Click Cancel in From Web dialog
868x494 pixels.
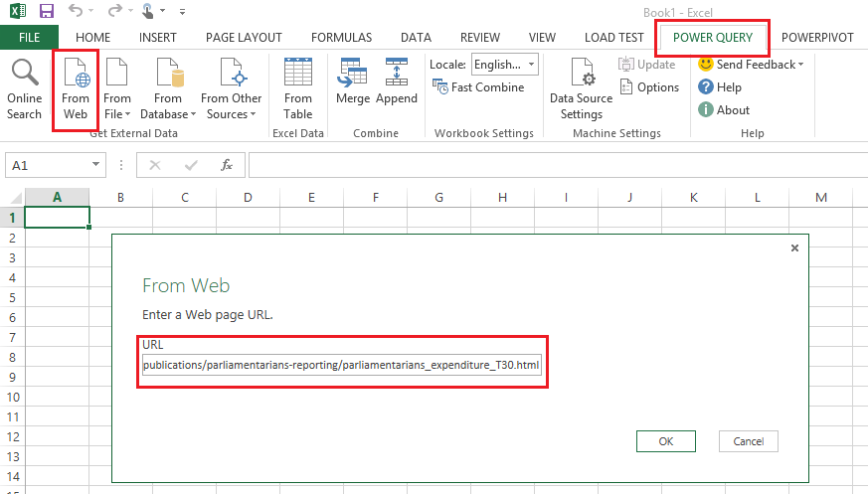coord(748,441)
